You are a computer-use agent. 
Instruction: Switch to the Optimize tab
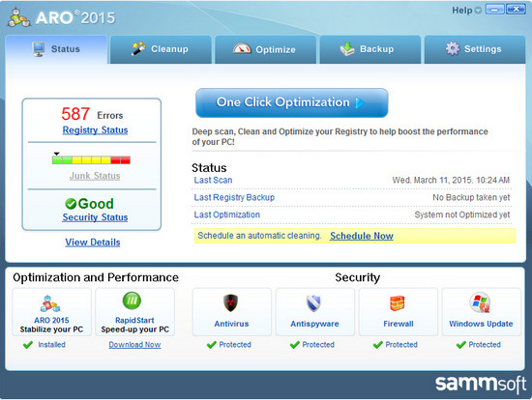[266, 49]
